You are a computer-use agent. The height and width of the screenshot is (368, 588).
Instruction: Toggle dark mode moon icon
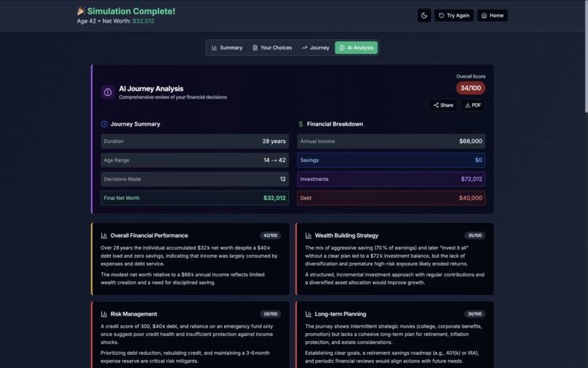(424, 15)
